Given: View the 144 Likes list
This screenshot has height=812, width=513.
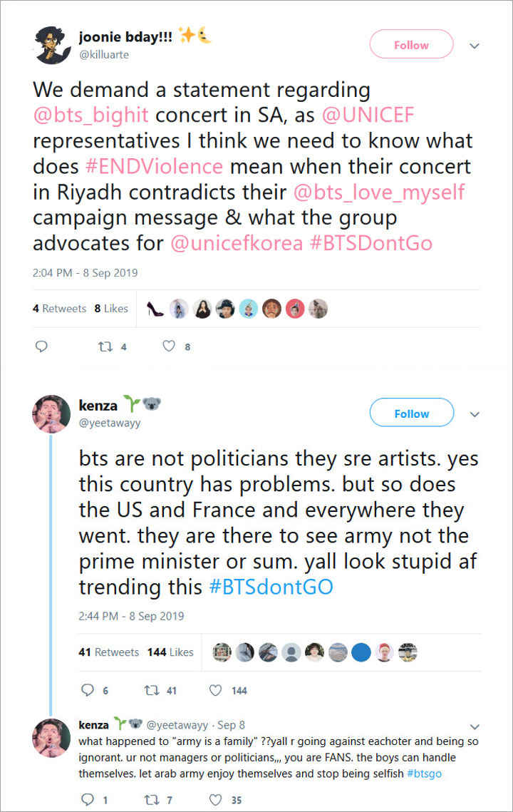Looking at the screenshot, I should [x=170, y=652].
